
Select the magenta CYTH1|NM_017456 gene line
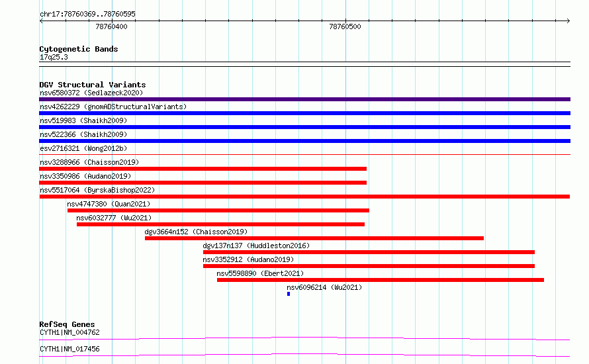[304, 355]
